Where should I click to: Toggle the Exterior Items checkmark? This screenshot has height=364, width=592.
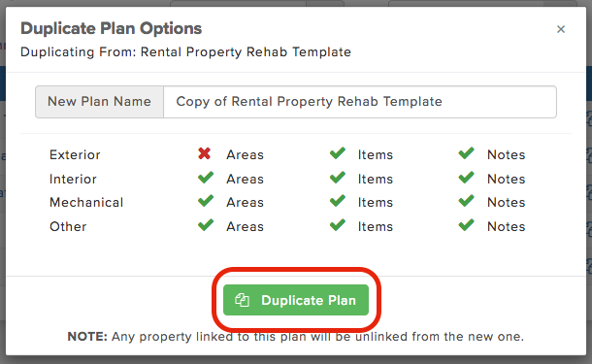[x=338, y=153]
